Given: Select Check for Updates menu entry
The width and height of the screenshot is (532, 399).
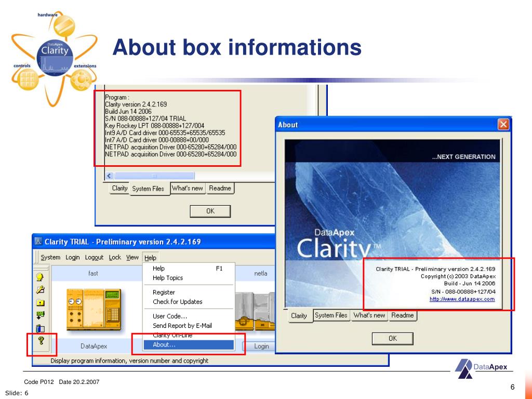Looking at the screenshot, I should click(189, 302).
